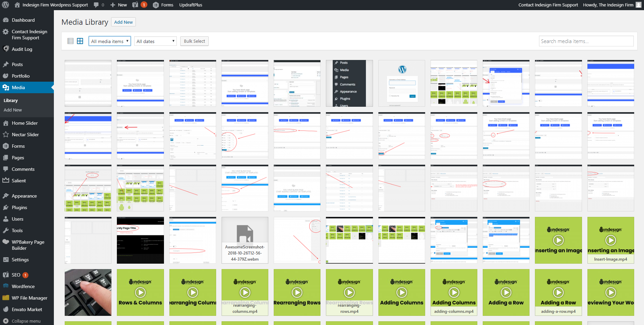The height and width of the screenshot is (325, 644).
Task: Click Contact Indesign Firm Support link at top right
Action: (x=548, y=5)
